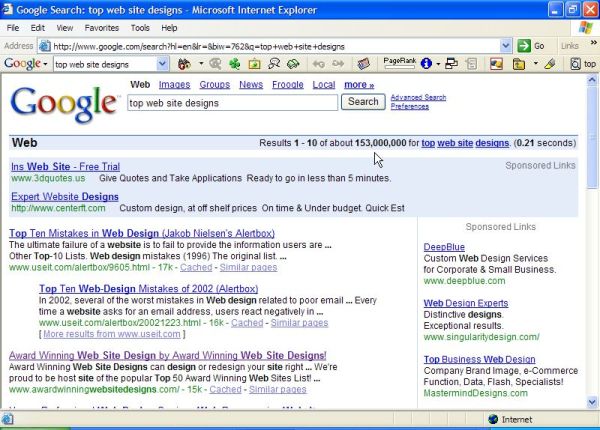
Task: Open 'Top Ten Mistakes in Web Design' result
Action: click(142, 233)
